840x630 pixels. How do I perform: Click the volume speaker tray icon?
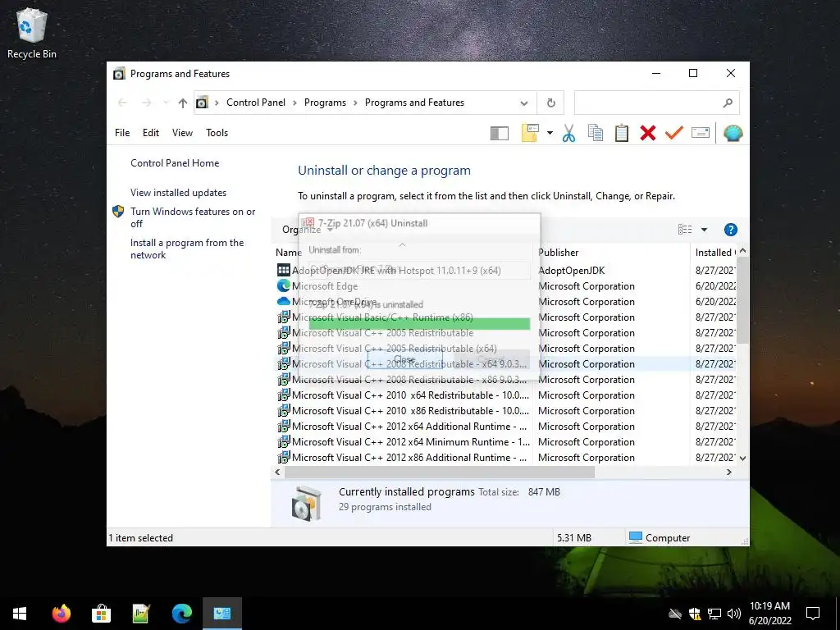(x=733, y=614)
